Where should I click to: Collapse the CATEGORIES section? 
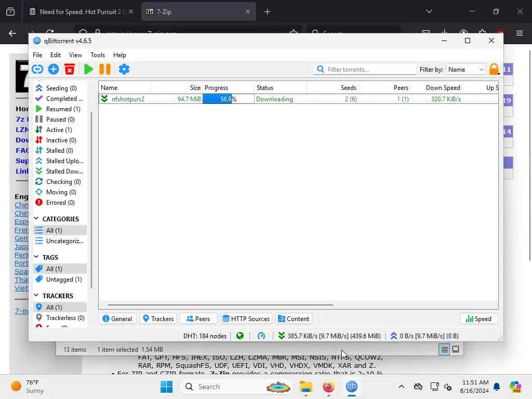click(36, 219)
